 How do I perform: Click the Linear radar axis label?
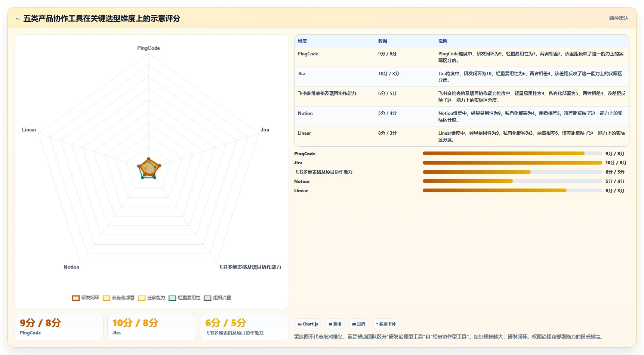tap(29, 130)
